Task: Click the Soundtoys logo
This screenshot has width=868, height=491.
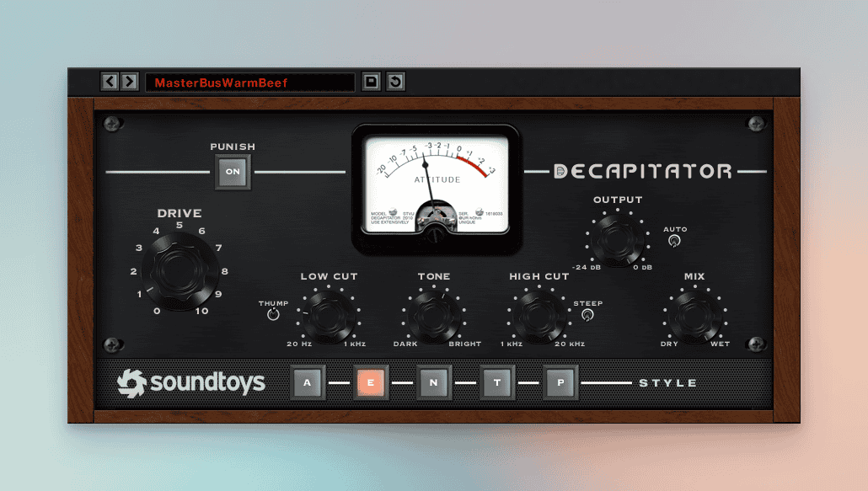Action: coord(191,382)
